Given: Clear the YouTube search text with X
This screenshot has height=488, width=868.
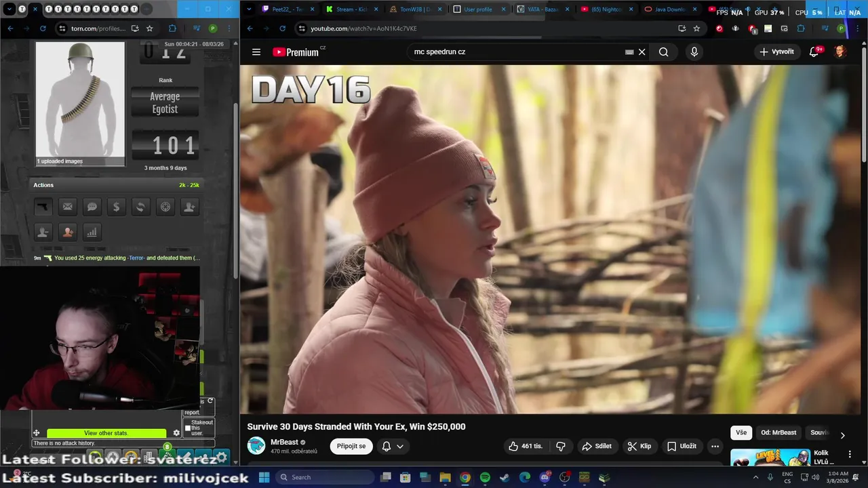Looking at the screenshot, I should point(642,52).
